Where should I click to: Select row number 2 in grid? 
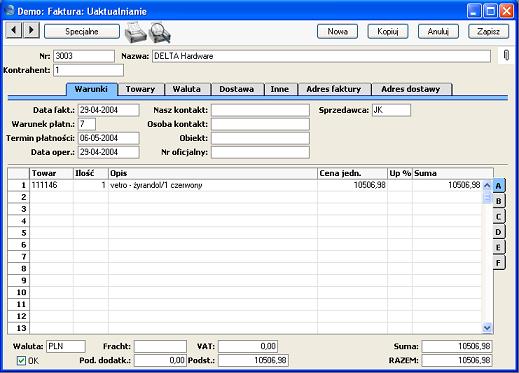[x=19, y=197]
